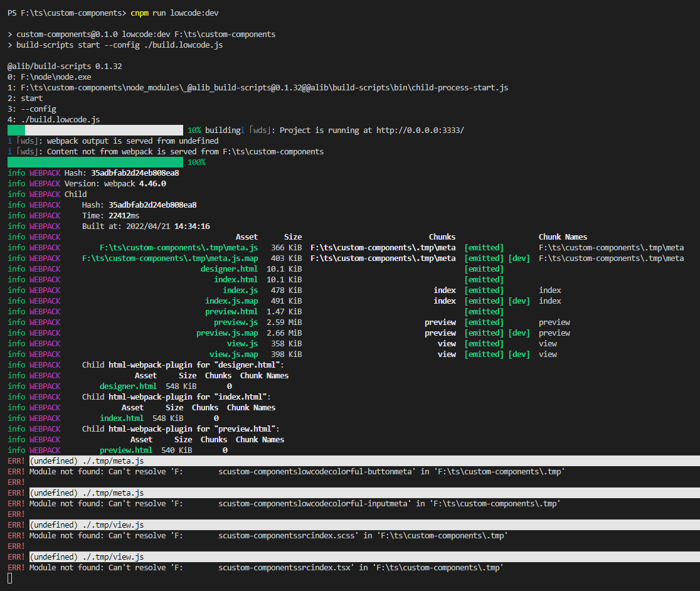This screenshot has width=700, height=591.
Task: Click the 'designer.html' asset with size 548 KiB
Action: click(128, 386)
